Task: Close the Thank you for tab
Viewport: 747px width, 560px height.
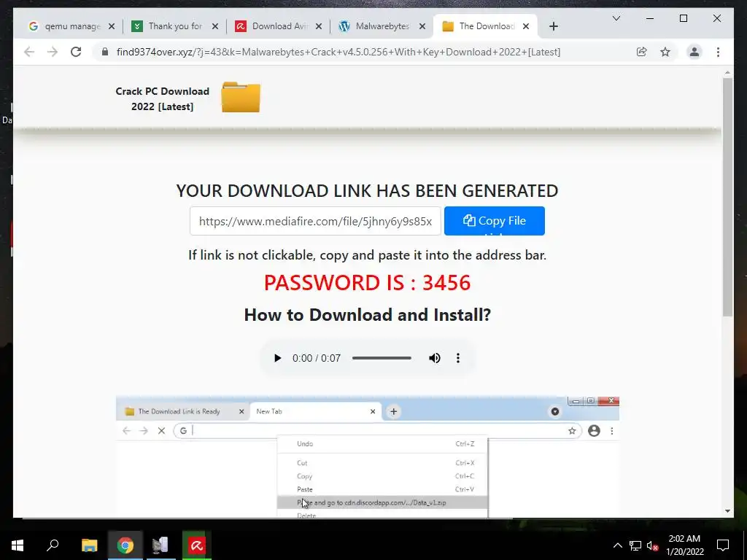Action: 215,26
